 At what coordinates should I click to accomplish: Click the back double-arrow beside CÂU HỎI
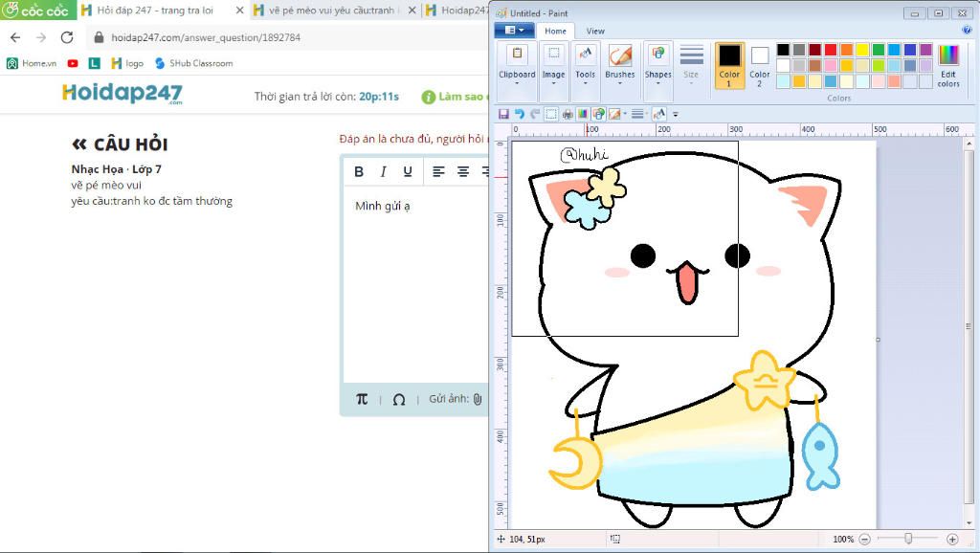78,144
